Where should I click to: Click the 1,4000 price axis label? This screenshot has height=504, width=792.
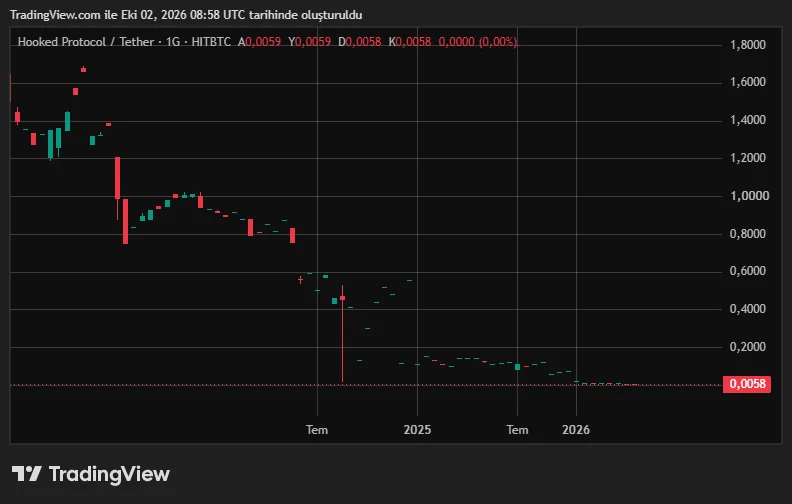[748, 120]
